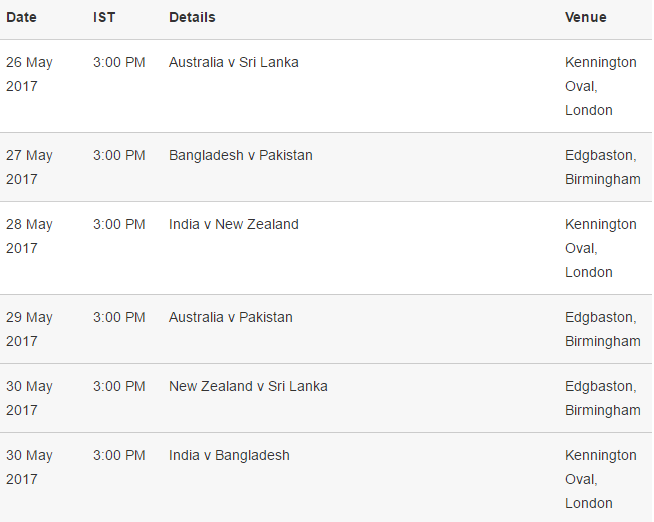Click the 26 May 2017 date cell
The image size is (654, 522).
[29, 74]
